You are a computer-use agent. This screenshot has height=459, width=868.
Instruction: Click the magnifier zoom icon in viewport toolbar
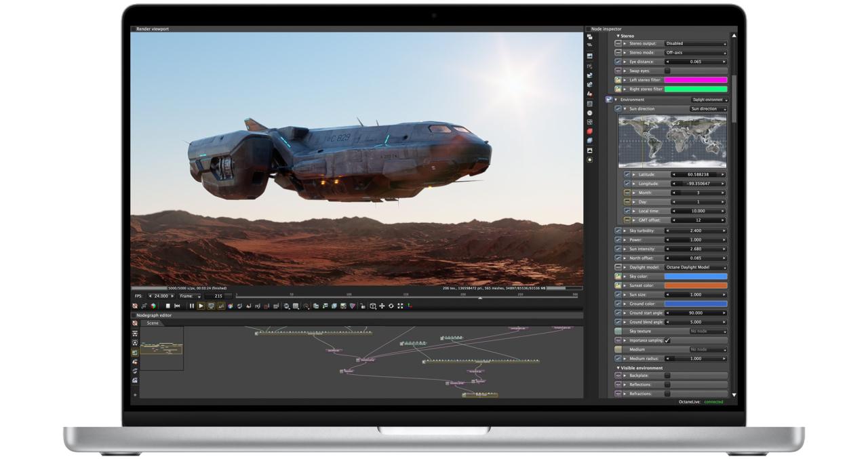point(306,306)
